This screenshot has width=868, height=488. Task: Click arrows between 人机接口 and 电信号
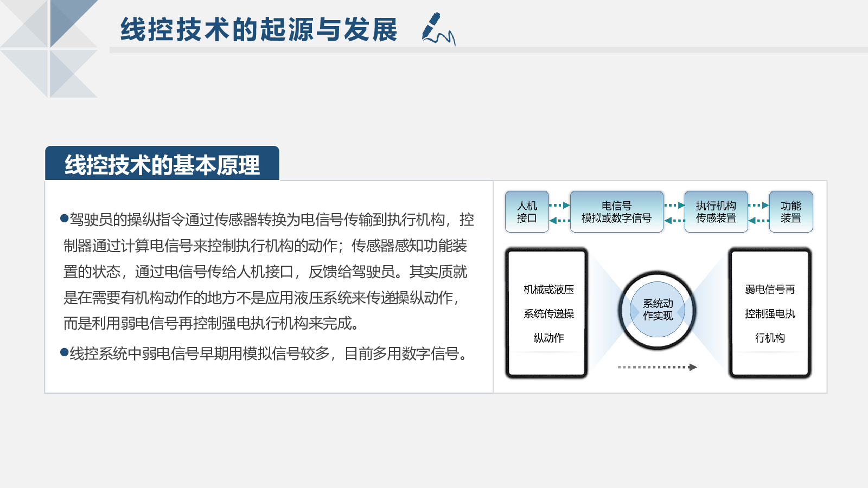click(x=559, y=213)
